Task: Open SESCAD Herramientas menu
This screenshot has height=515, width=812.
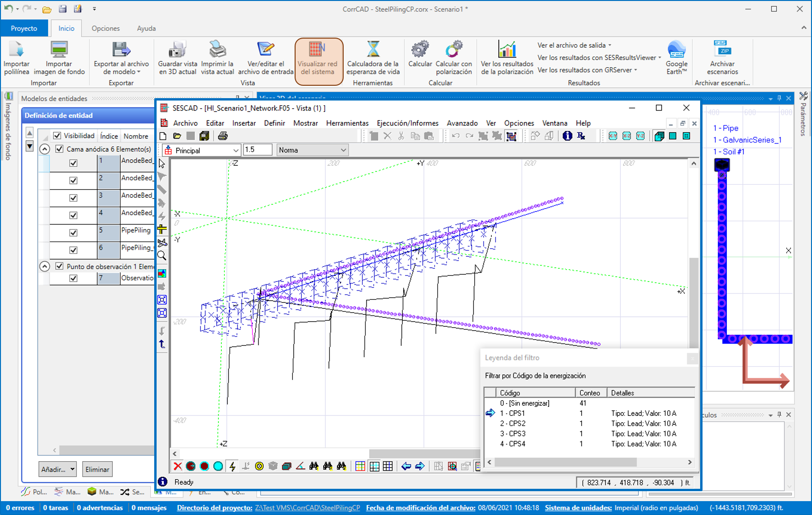Action: [347, 123]
